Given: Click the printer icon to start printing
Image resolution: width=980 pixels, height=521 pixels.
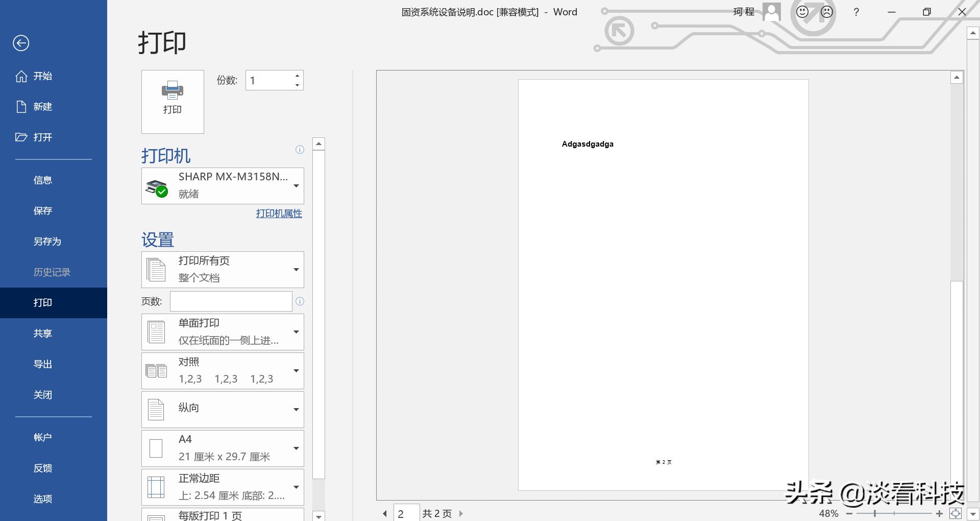Looking at the screenshot, I should 172,101.
